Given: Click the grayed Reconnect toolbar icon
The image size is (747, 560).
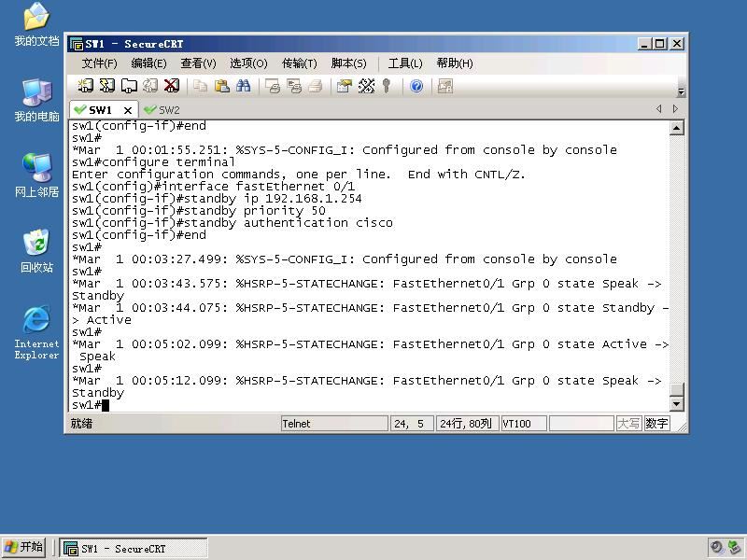Looking at the screenshot, I should [x=150, y=86].
